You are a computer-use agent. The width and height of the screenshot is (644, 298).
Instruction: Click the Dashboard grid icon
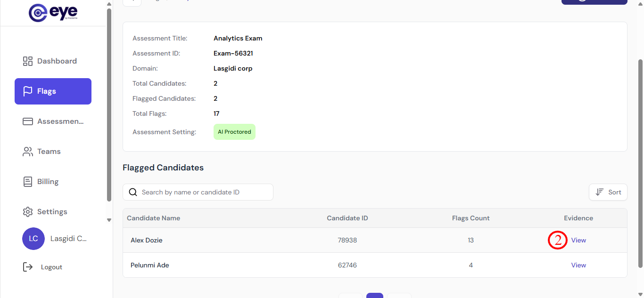click(28, 61)
